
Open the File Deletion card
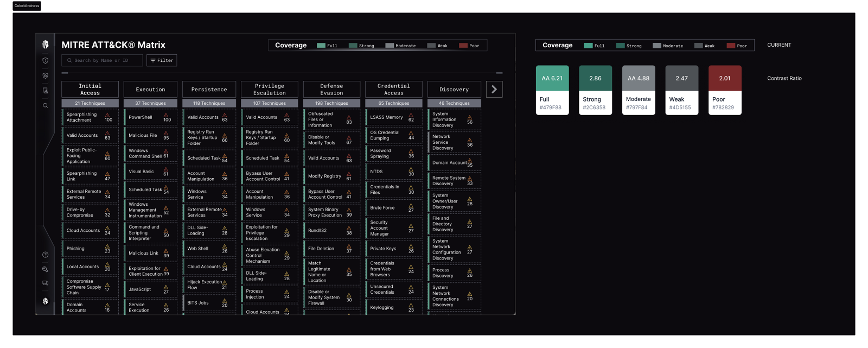pyautogui.click(x=331, y=249)
